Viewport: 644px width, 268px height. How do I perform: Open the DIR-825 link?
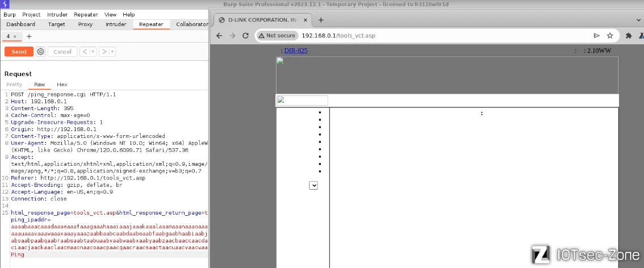[x=296, y=51]
